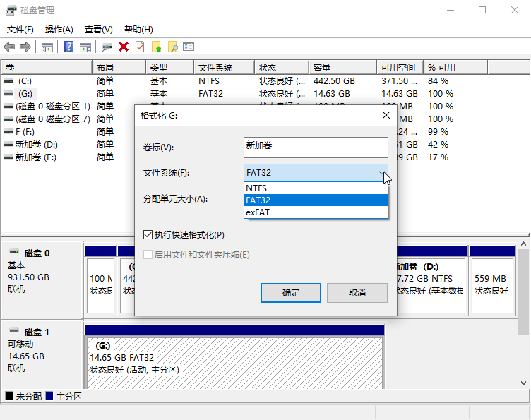Click drive icon of 磁盘 0 磁盘分区 1

point(8,107)
